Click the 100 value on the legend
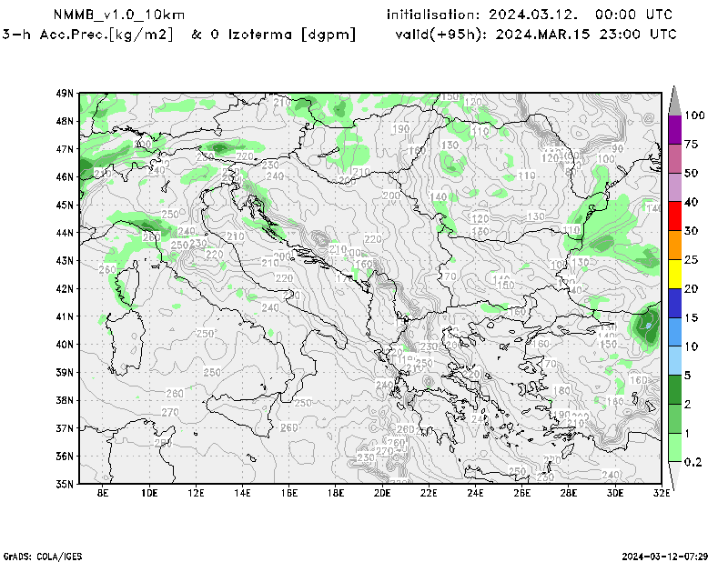Image resolution: width=728 pixels, height=562 pixels. tap(695, 115)
